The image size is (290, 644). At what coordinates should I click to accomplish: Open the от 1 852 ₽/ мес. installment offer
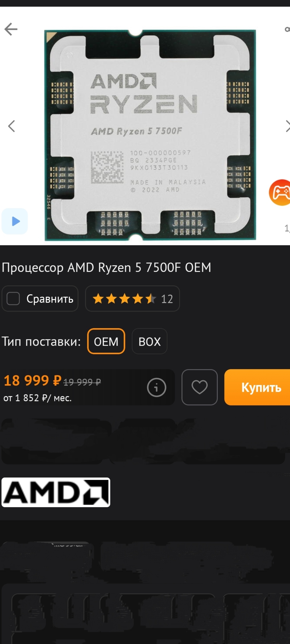tap(37, 398)
